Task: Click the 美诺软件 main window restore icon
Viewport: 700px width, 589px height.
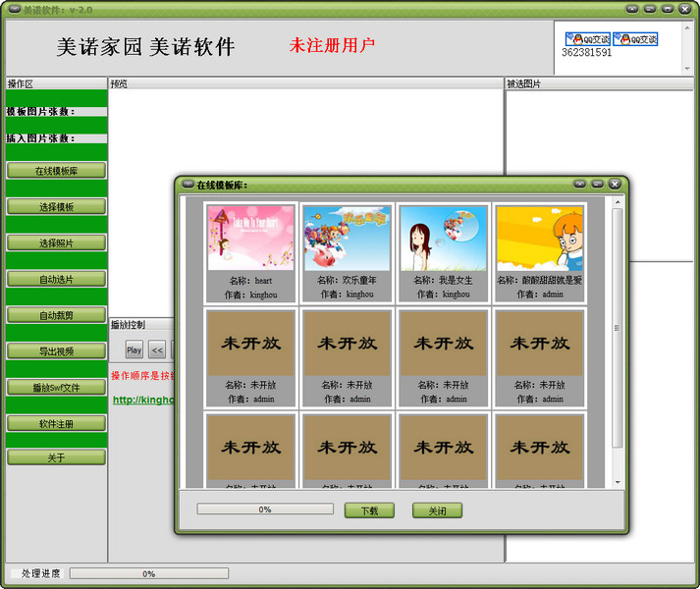Action: pyautogui.click(x=668, y=9)
